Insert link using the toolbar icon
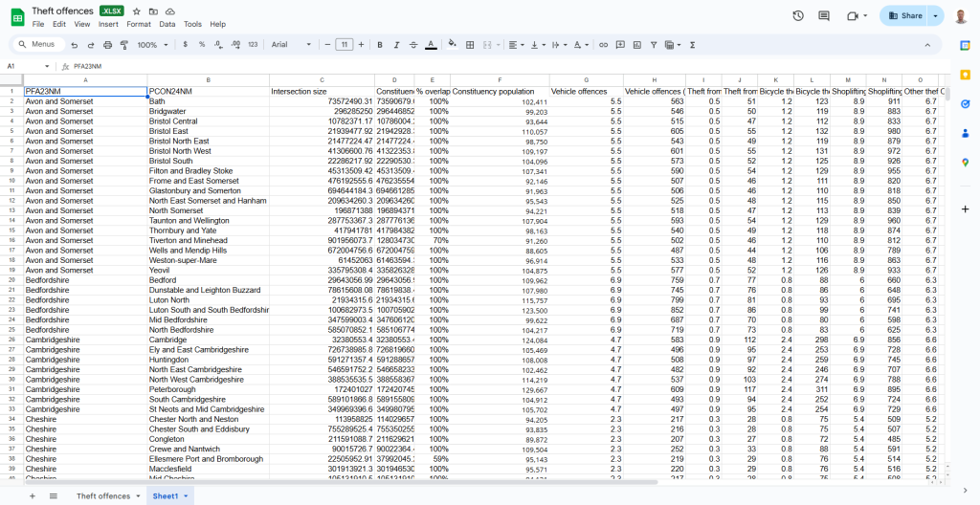980x505 pixels. click(602, 45)
